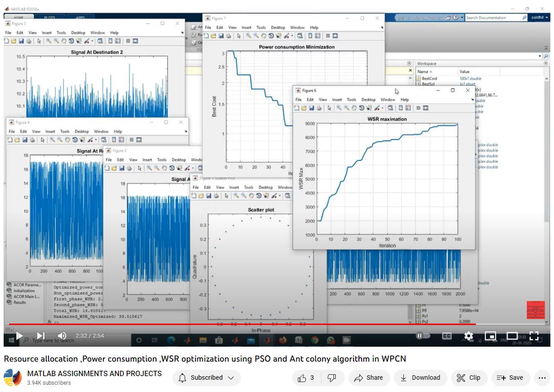The height and width of the screenshot is (392, 554).
Task: Open the MATLAB ASSIGNMENTS AND PROJECTS channel
Action: pos(94,373)
